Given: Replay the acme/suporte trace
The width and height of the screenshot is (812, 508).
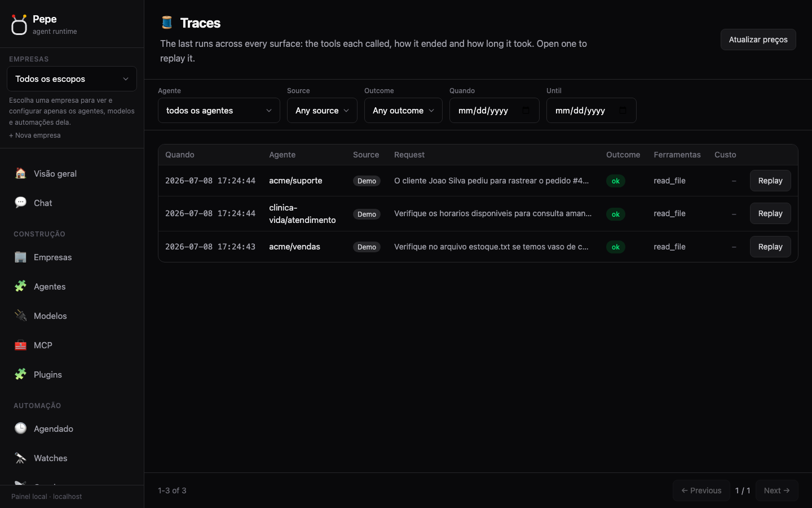Looking at the screenshot, I should pyautogui.click(x=770, y=181).
